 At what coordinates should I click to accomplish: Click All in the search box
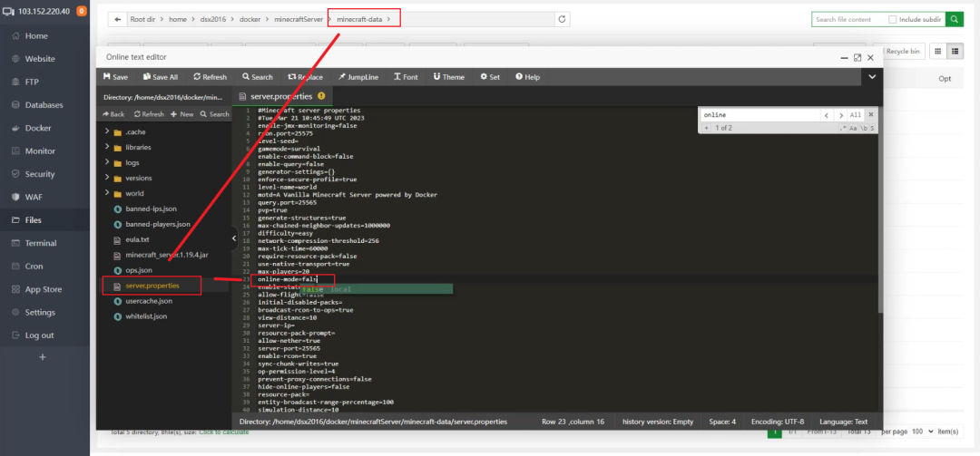pyautogui.click(x=857, y=115)
